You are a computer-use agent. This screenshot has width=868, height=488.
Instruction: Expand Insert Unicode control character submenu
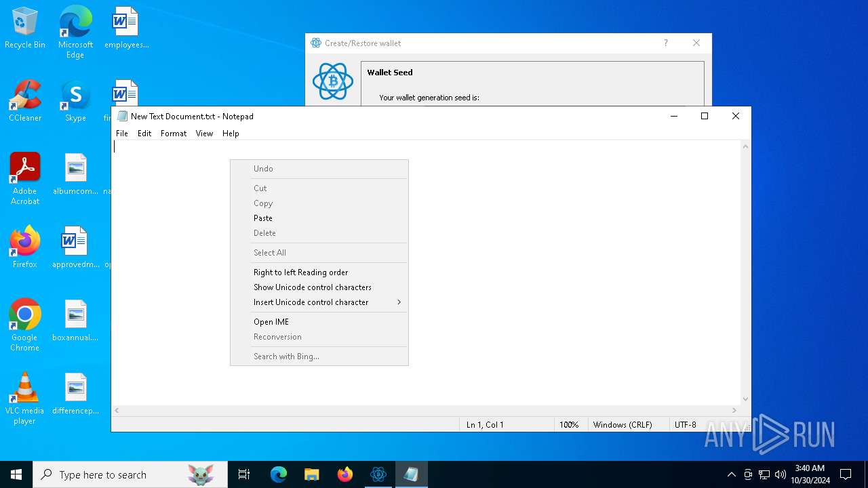(319, 302)
